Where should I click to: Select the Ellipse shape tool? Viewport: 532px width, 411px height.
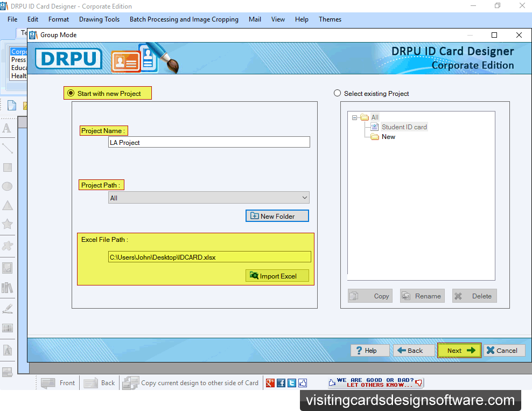pos(7,186)
